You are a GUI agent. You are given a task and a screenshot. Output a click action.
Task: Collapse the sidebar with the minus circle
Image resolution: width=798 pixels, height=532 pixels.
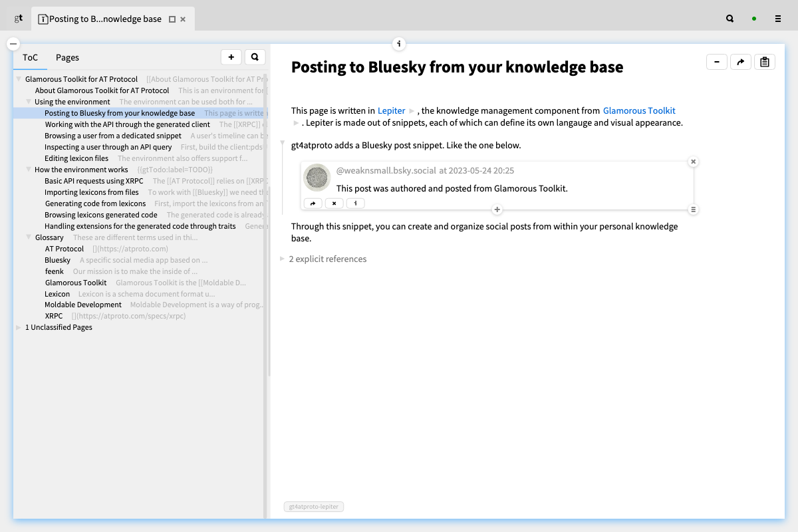[13, 44]
